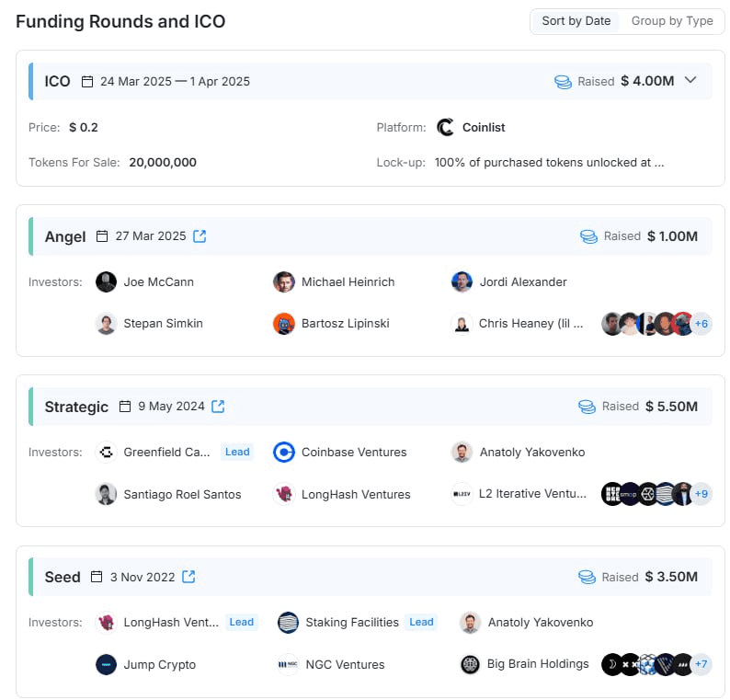Click the Coinbase Ventures logo icon

pyautogui.click(x=284, y=452)
